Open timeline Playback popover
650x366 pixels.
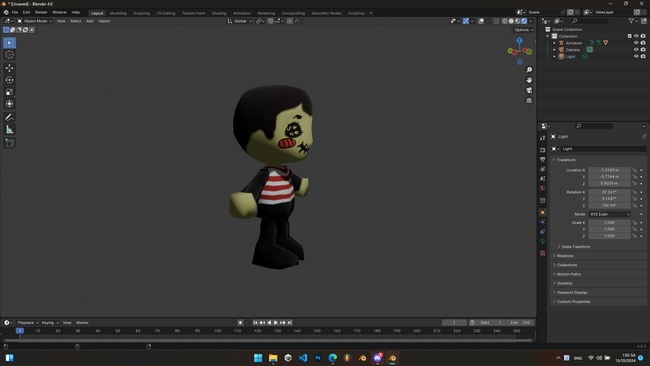[27, 322]
